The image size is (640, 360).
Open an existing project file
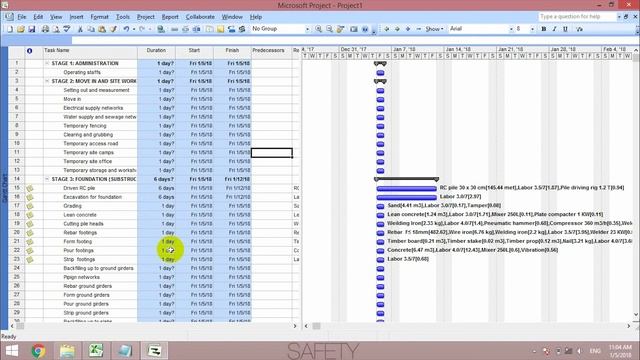21,29
